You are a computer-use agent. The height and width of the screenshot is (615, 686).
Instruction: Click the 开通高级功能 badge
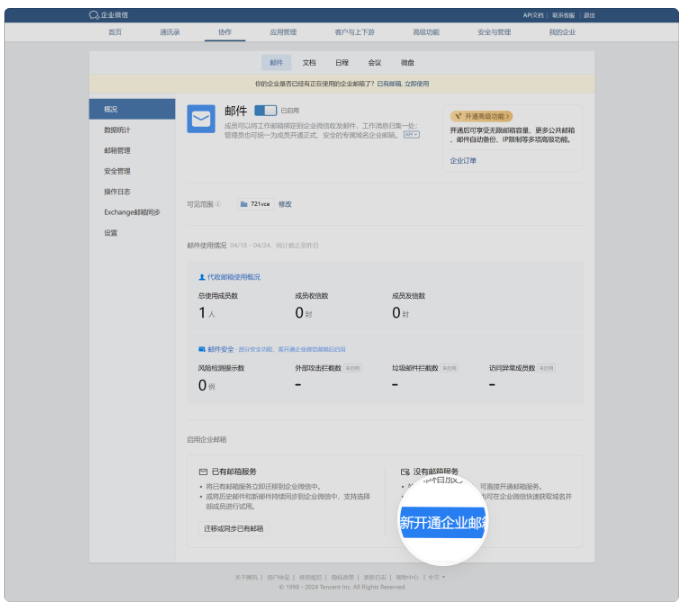(x=482, y=115)
